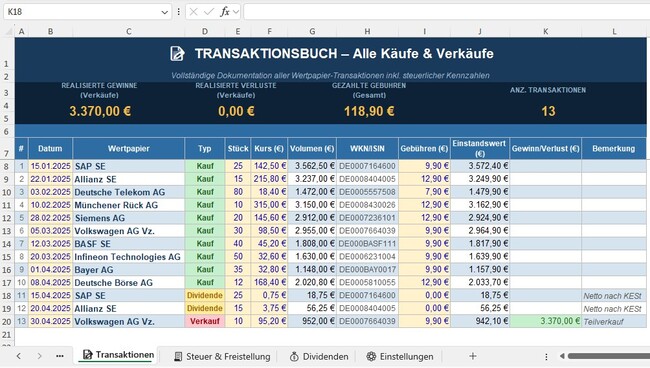Select the cell Münchener Rück AG
This screenshot has height=368, width=650.
tap(129, 205)
